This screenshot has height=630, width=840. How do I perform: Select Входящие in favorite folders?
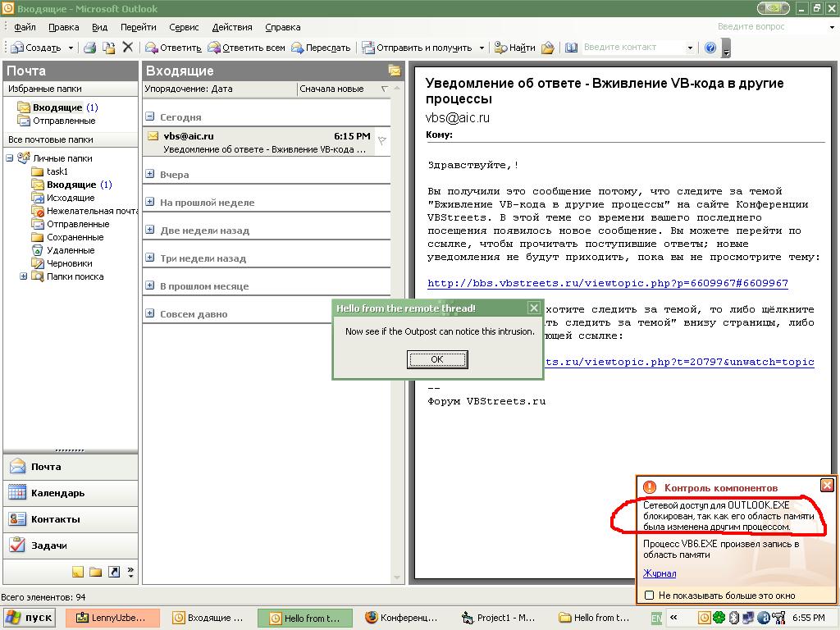click(57, 107)
